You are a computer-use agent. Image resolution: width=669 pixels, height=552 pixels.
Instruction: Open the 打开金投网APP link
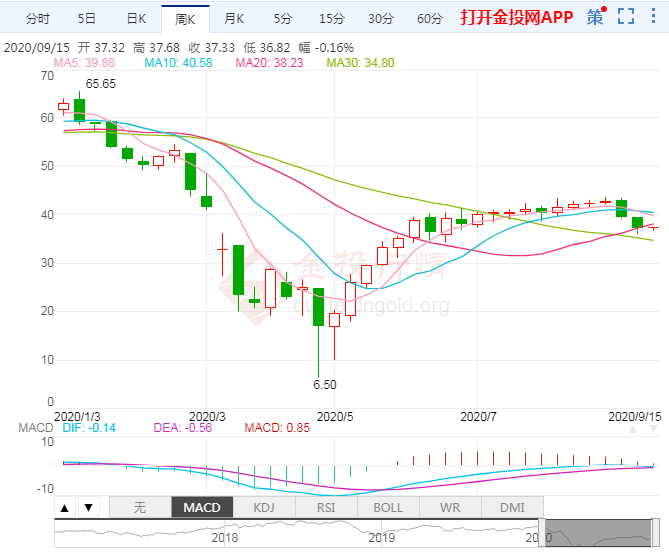coord(517,17)
